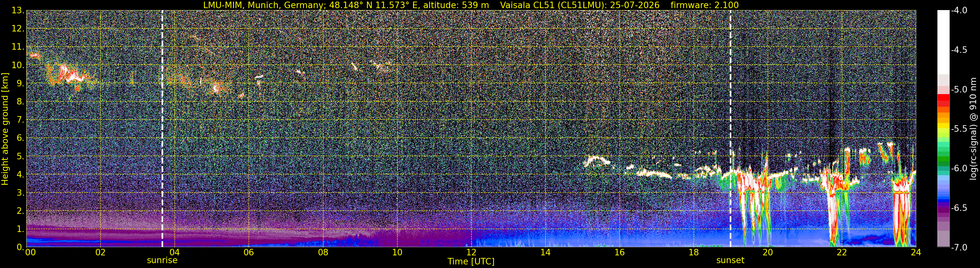Click the height axis tick label '3.'
This screenshot has width=980, height=268.
coord(20,193)
